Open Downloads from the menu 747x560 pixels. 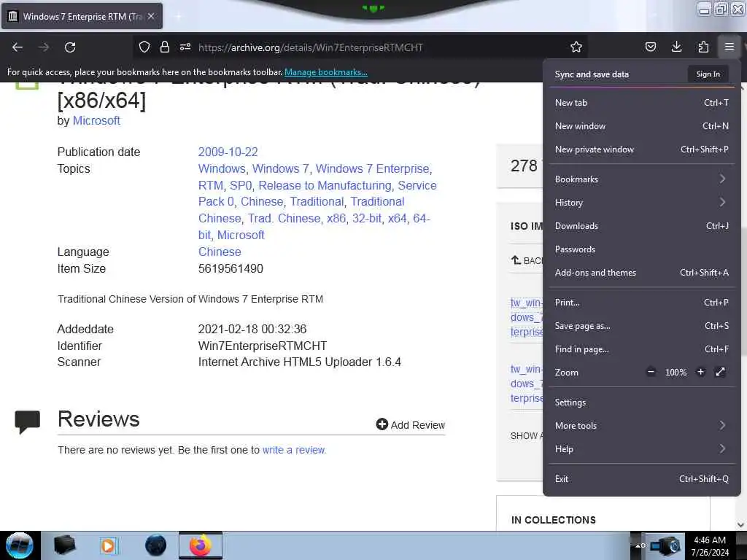[x=642, y=226]
